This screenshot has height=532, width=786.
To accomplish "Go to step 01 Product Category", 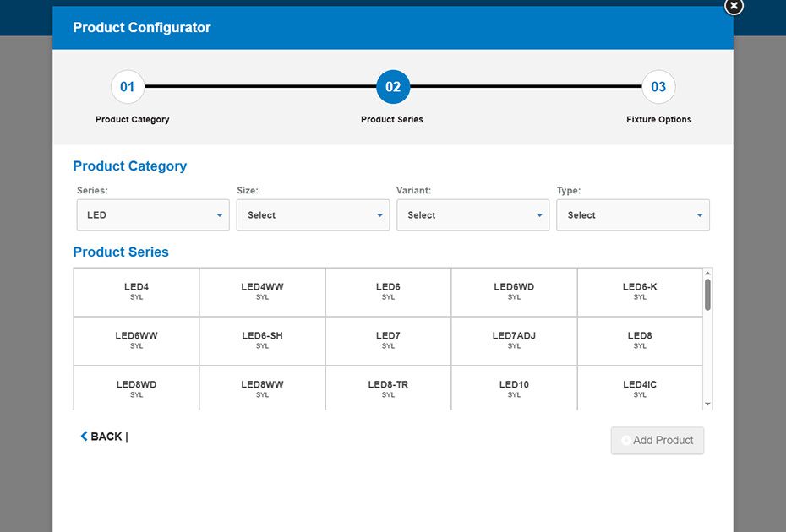I will tap(128, 87).
